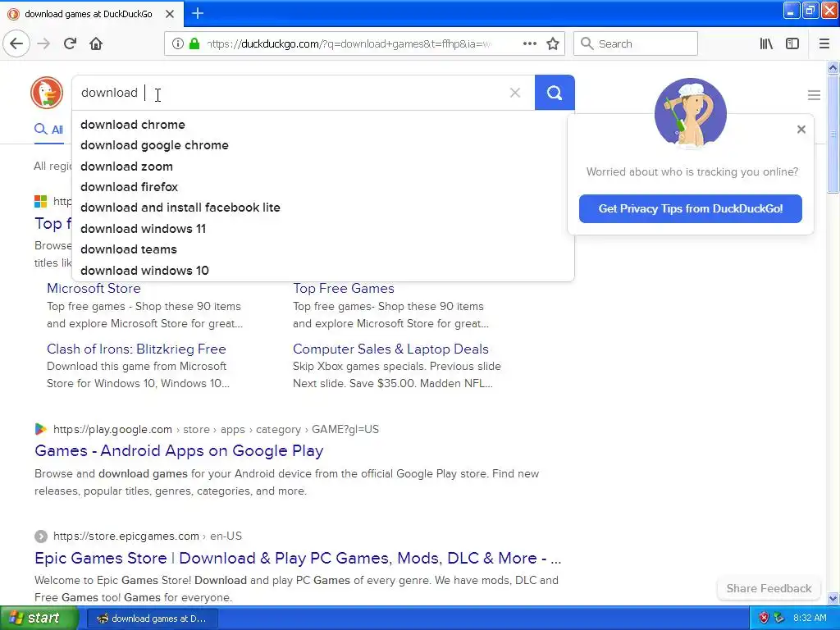Close the DuckDuckGo tab
The image size is (840, 630).
[x=170, y=14]
